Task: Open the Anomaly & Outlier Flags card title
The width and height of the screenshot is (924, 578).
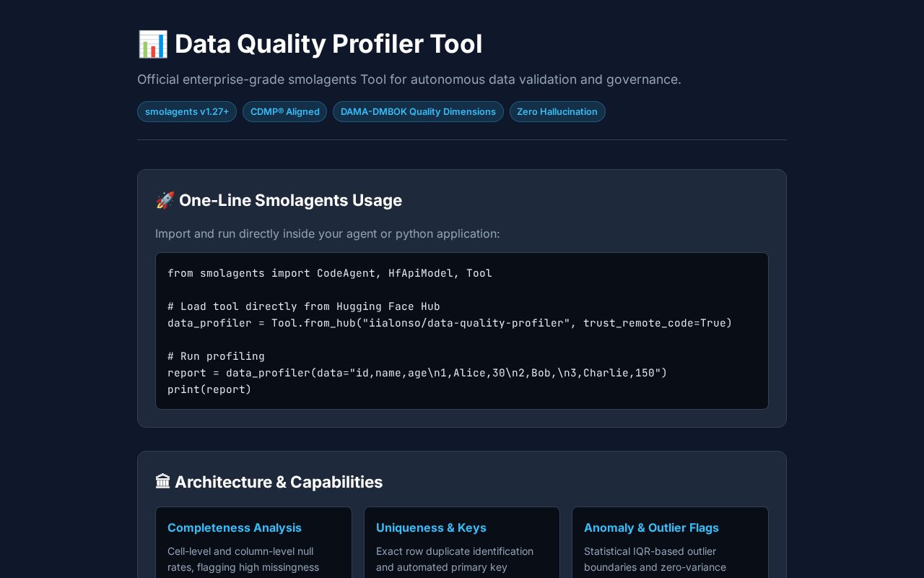Action: tap(651, 528)
